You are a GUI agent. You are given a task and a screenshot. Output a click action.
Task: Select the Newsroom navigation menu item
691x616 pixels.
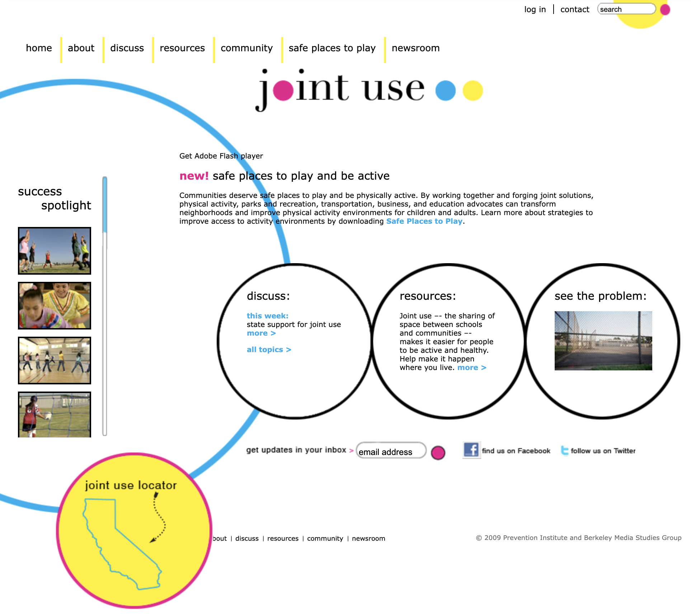415,48
